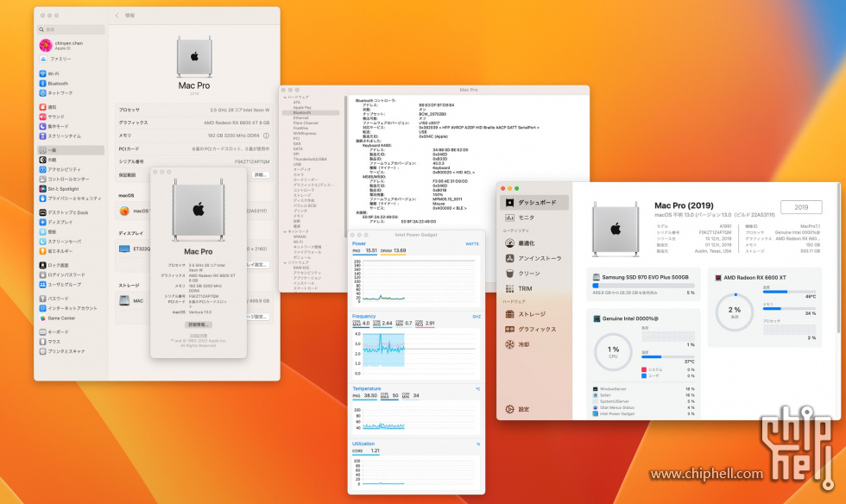846x504 pixels.
Task: Open スクリーンタイム icon in System Settings
Action: (42, 136)
